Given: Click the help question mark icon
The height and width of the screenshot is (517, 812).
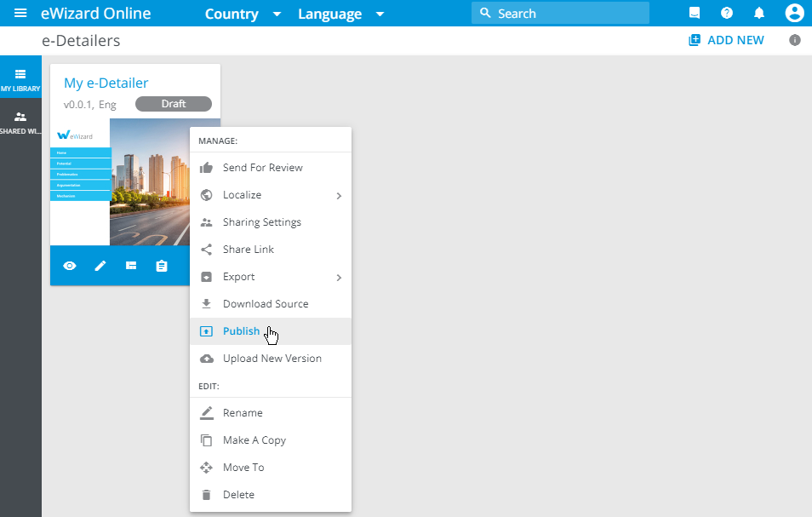Looking at the screenshot, I should pos(727,13).
